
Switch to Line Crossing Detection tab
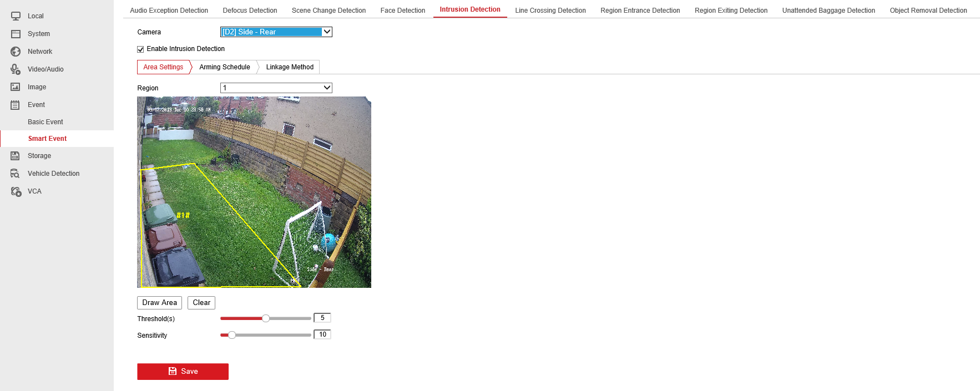[x=550, y=11]
